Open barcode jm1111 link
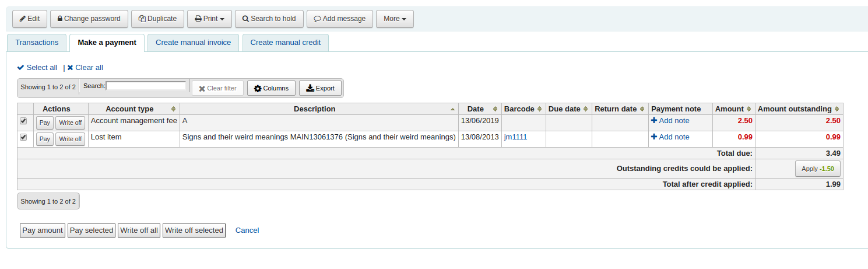 pos(515,137)
